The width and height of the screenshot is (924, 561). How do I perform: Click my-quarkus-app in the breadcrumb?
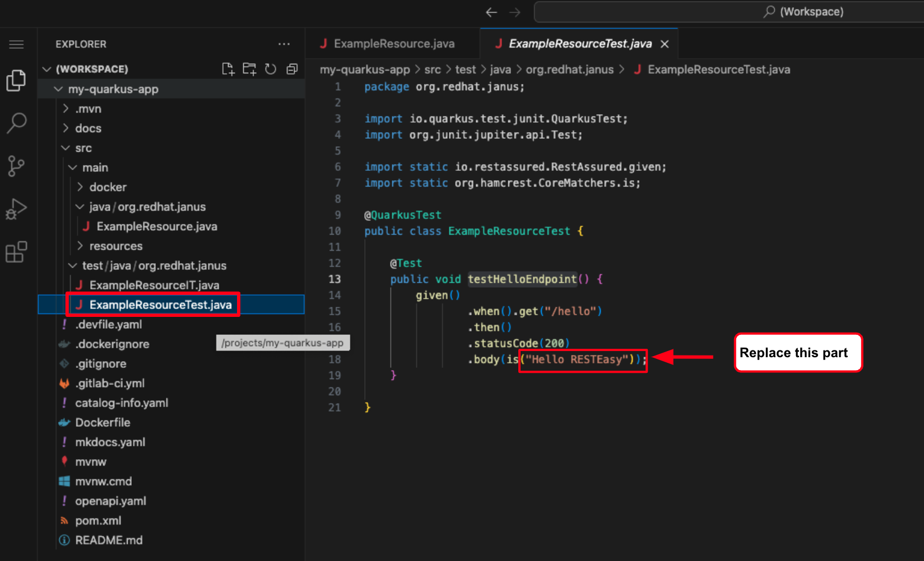point(365,69)
